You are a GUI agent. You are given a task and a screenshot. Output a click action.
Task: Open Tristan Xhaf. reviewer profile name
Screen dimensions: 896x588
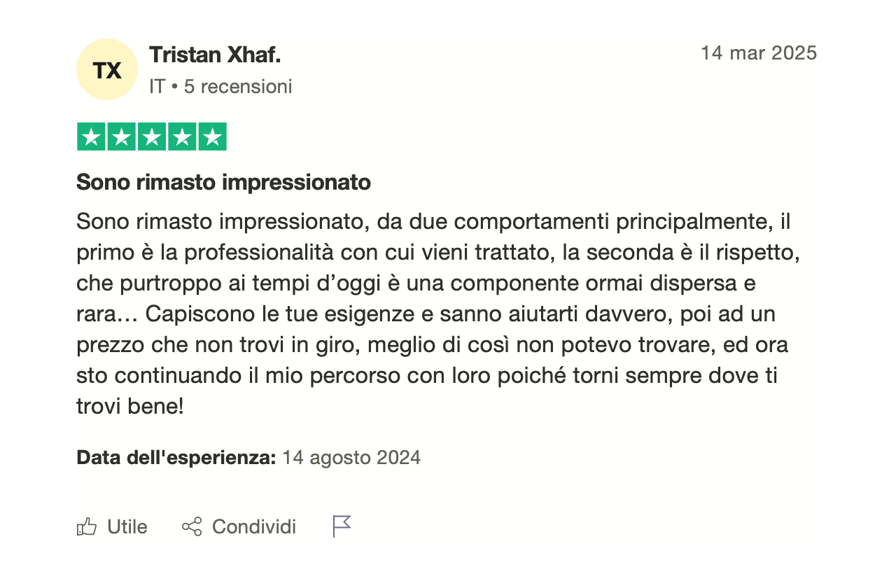215,55
